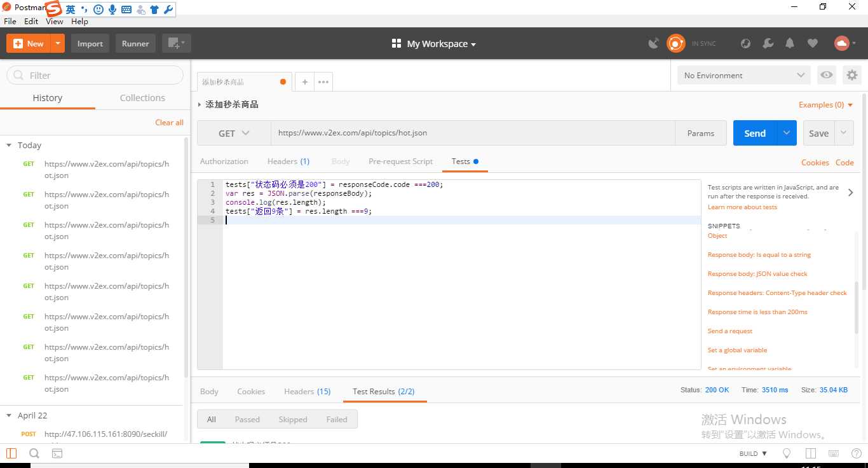
Task: Click workspace grid icon beside My Workspace
Action: [397, 43]
